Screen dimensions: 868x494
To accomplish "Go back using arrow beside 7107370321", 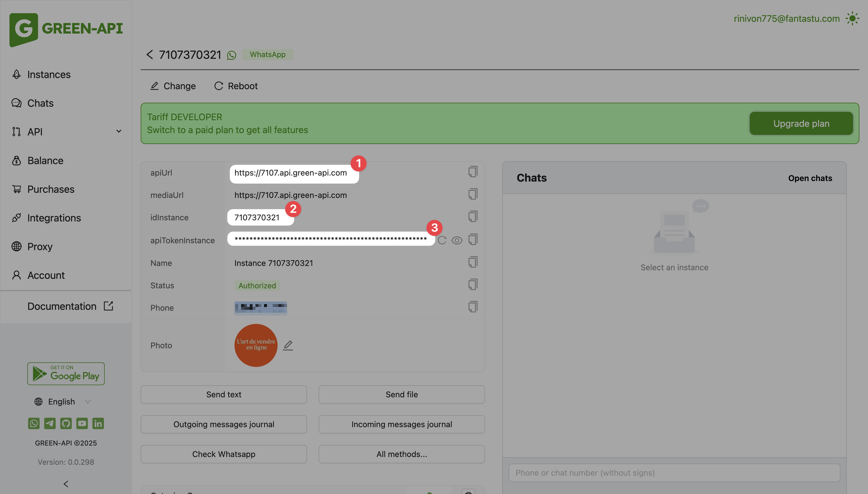I will (x=149, y=55).
